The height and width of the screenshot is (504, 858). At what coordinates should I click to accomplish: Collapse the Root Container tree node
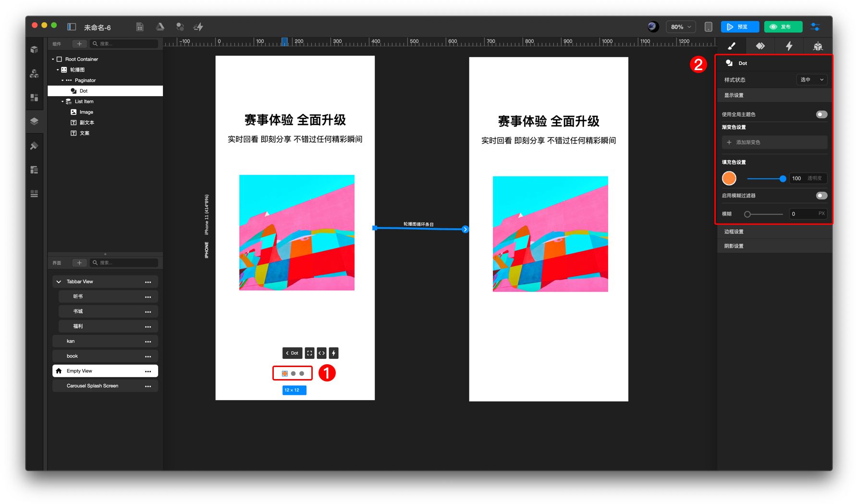coord(53,59)
